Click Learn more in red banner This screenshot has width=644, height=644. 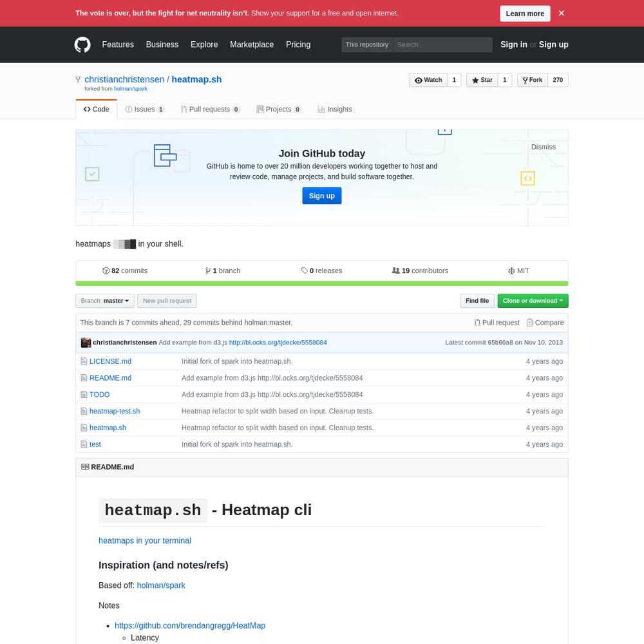(x=524, y=14)
